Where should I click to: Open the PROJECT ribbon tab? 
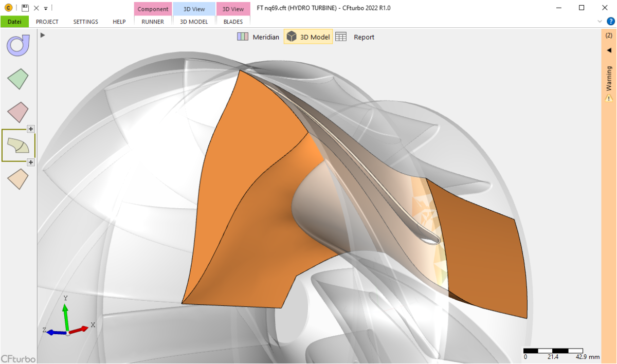pyautogui.click(x=47, y=22)
